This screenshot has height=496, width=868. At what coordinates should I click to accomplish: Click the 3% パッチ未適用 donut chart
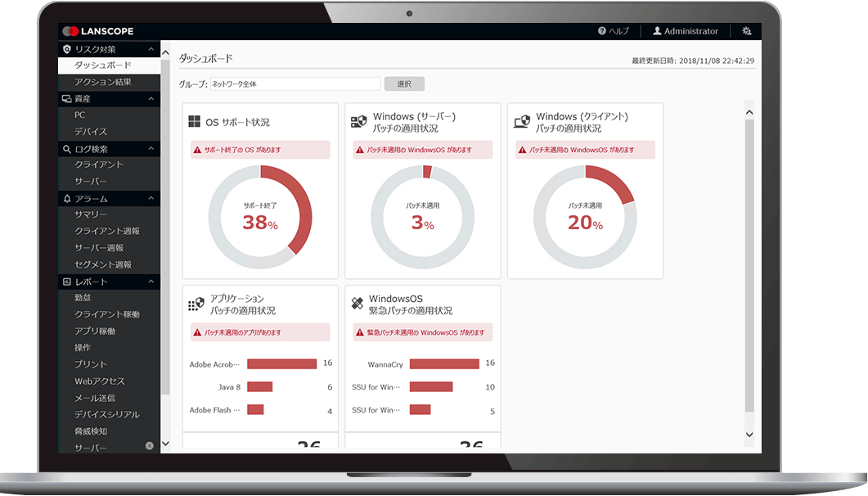pos(422,217)
